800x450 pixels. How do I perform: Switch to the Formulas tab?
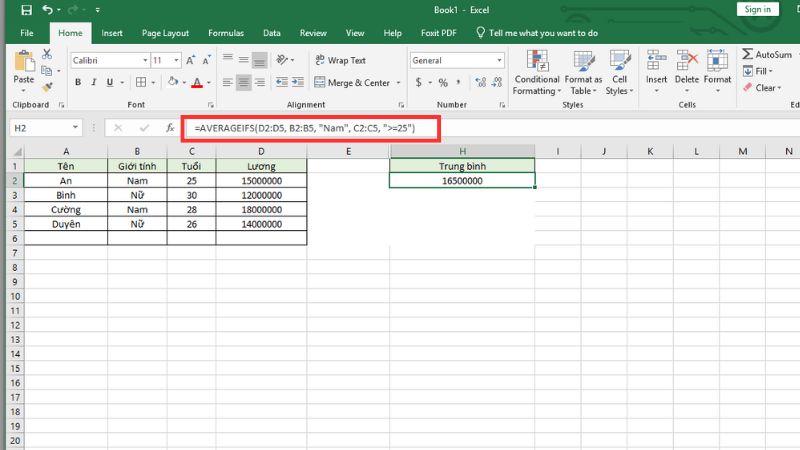(x=225, y=33)
